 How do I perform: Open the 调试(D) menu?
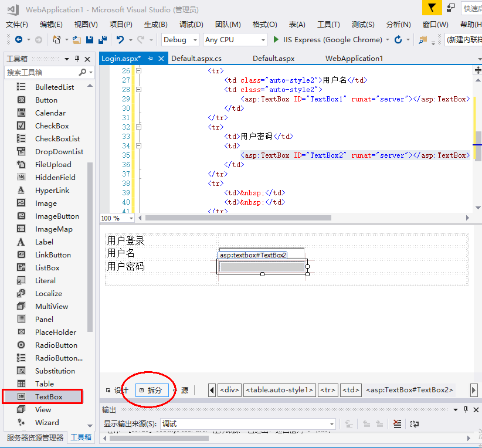[191, 25]
